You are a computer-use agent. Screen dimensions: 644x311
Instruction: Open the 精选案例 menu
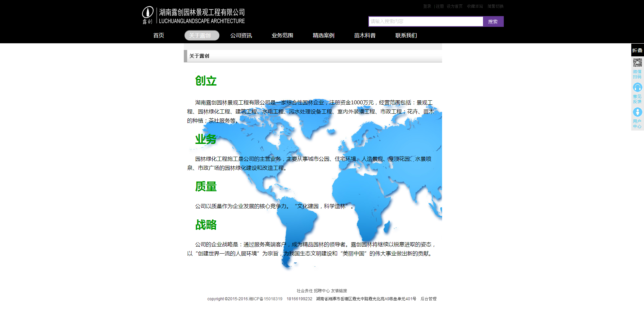(x=323, y=35)
